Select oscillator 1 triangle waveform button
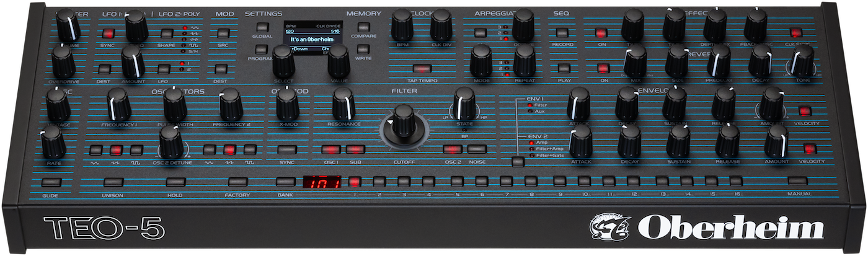The width and height of the screenshot is (868, 256). 95,149
